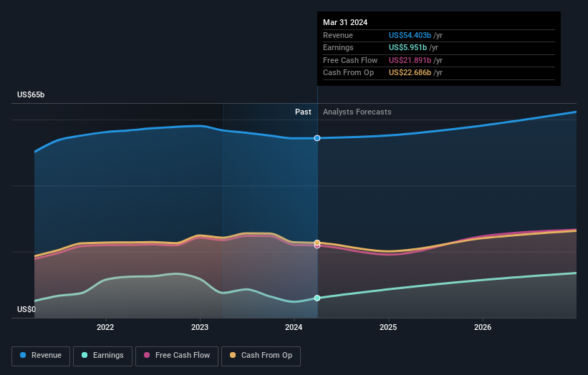Click the Mar 31 2024 tooltip date

345,22
